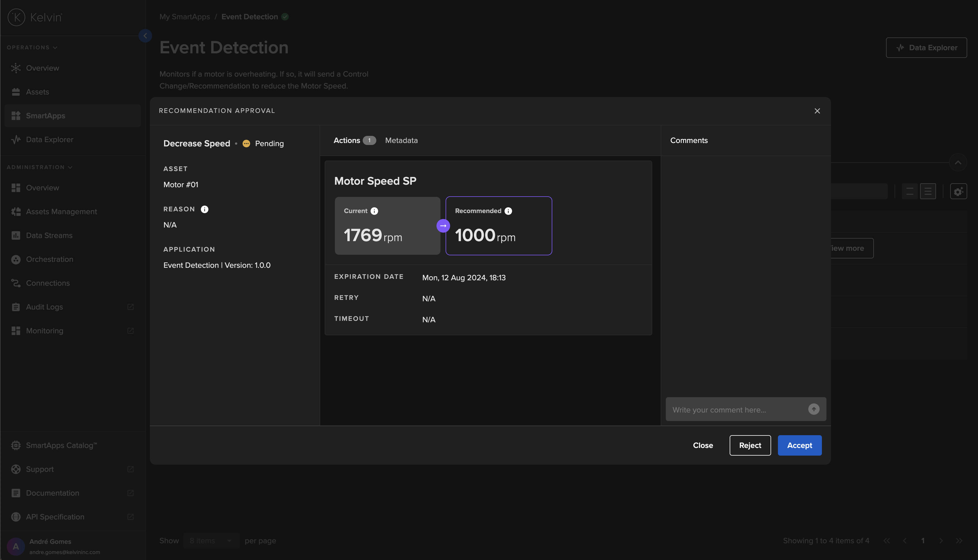Reject the recommendation
The width and height of the screenshot is (978, 560).
[750, 445]
